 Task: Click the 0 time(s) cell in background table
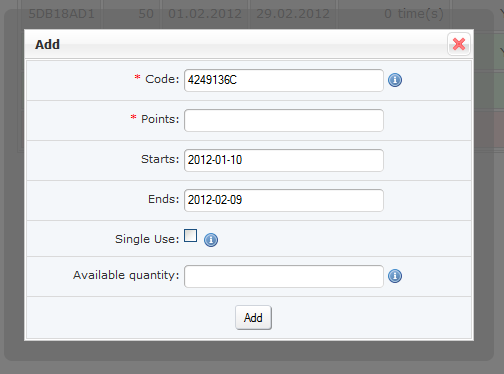(414, 14)
